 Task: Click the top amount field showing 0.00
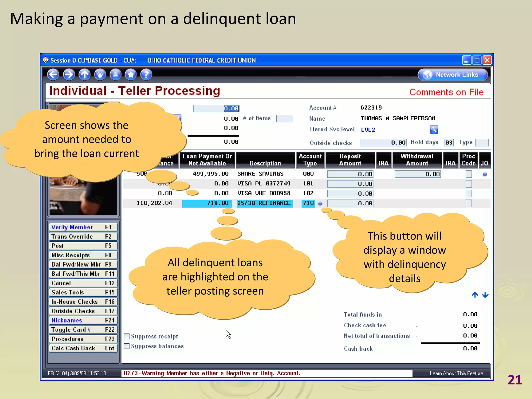click(216, 108)
